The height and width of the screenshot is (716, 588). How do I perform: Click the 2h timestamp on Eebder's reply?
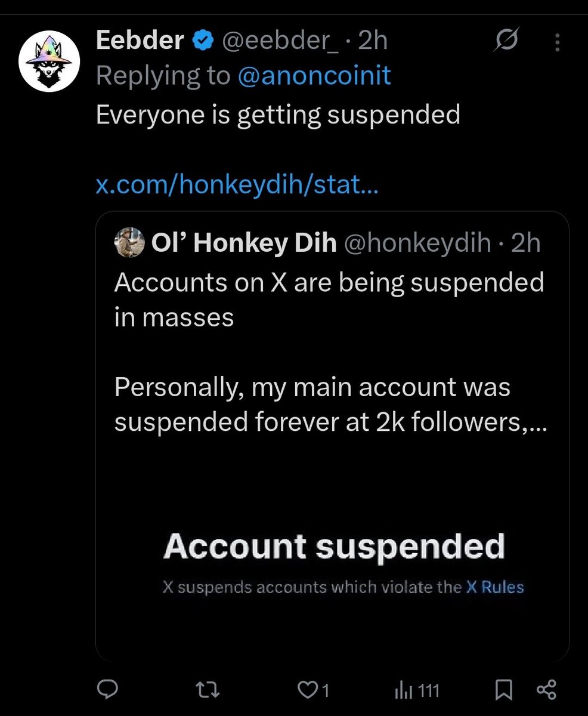tap(373, 41)
